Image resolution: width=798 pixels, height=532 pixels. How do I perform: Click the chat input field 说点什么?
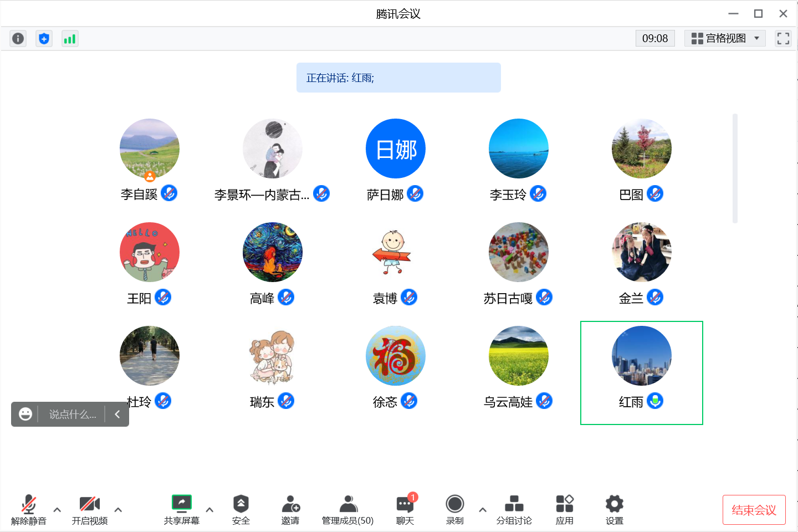72,415
